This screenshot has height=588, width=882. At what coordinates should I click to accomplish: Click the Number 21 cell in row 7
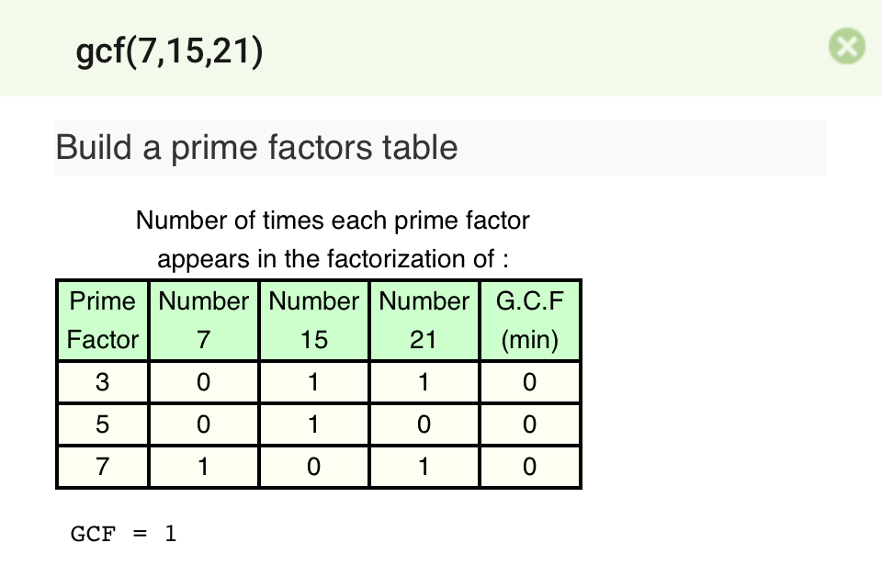[x=424, y=467]
